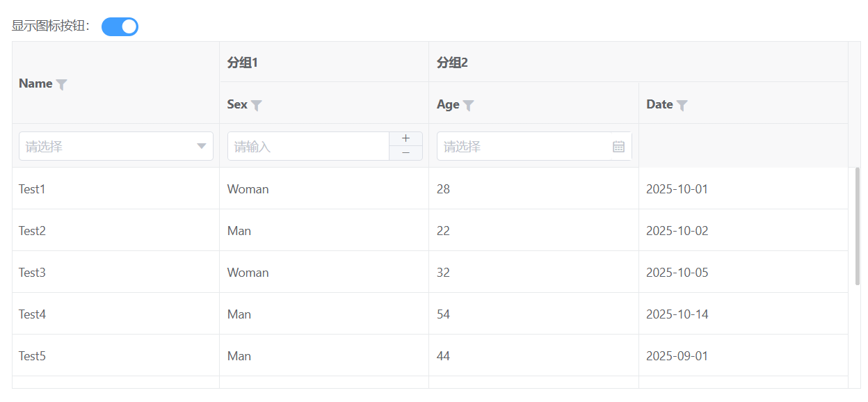Click the Name dropdown arrow
Viewport: 868px width, 402px height.
pos(202,147)
